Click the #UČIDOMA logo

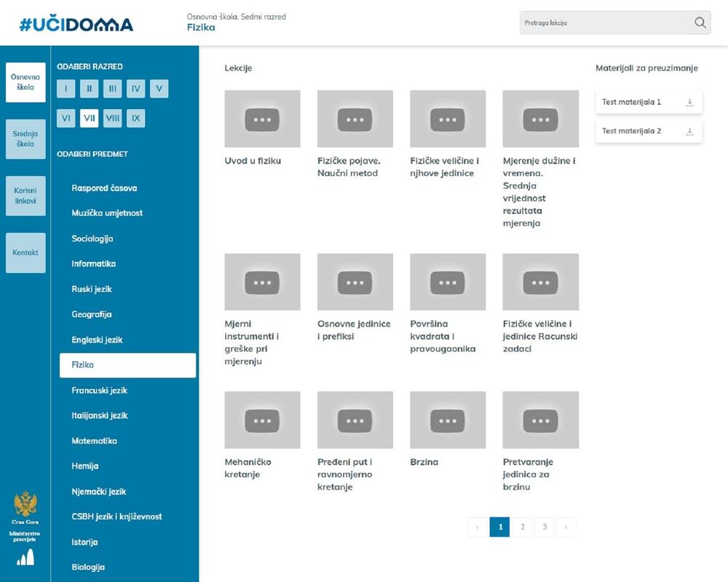[x=76, y=24]
